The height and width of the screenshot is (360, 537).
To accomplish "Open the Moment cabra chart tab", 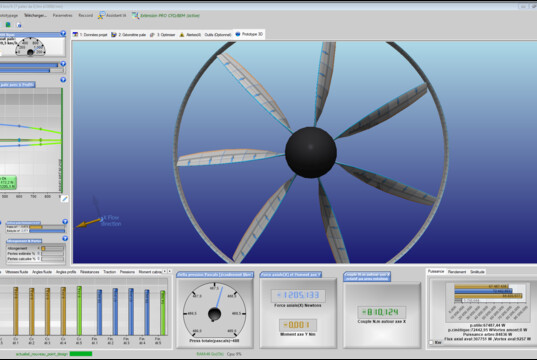I will click(150, 272).
